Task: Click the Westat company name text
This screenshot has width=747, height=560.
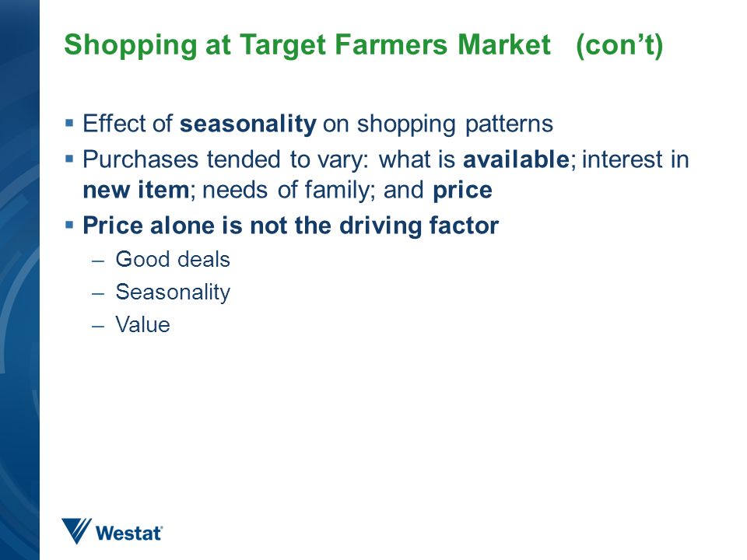Action: tap(129, 533)
